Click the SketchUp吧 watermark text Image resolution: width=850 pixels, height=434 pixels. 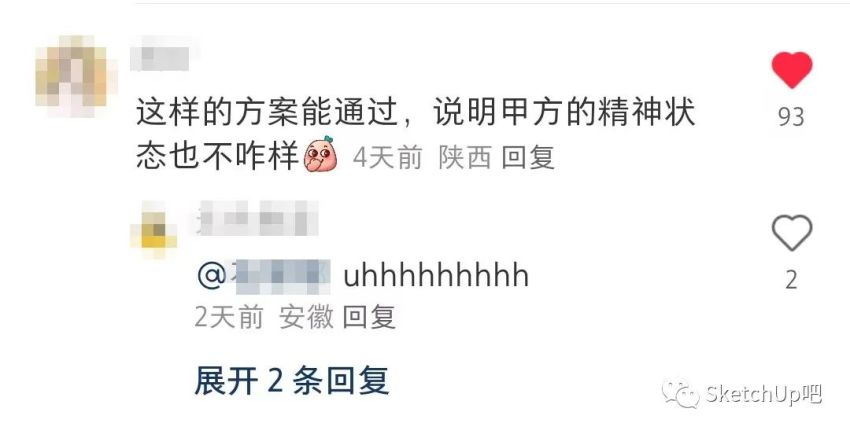(764, 394)
